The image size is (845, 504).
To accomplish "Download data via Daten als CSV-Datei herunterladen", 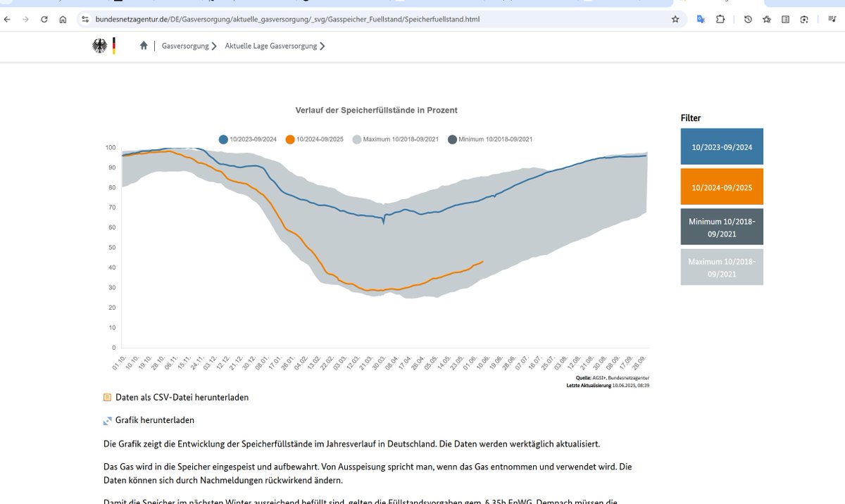I will tap(182, 397).
